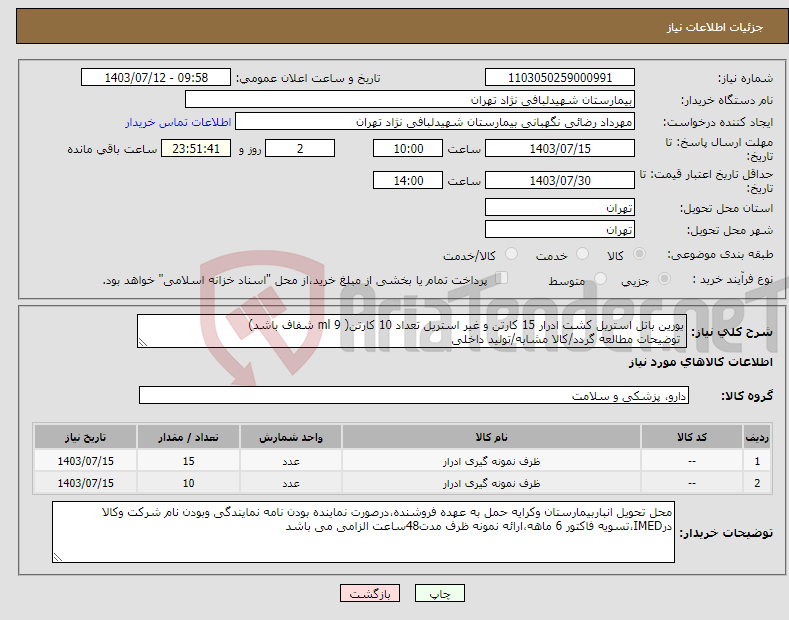Click the request creator name field

click(435, 122)
